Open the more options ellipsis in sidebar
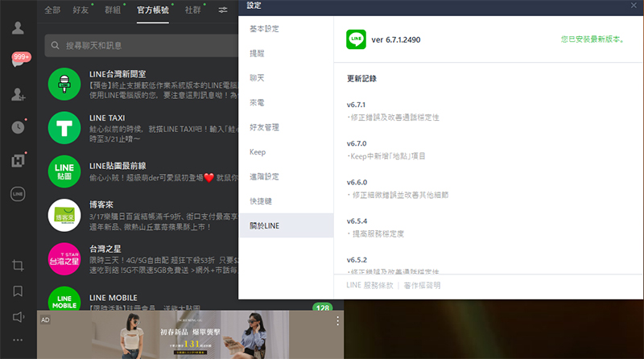 (x=18, y=340)
